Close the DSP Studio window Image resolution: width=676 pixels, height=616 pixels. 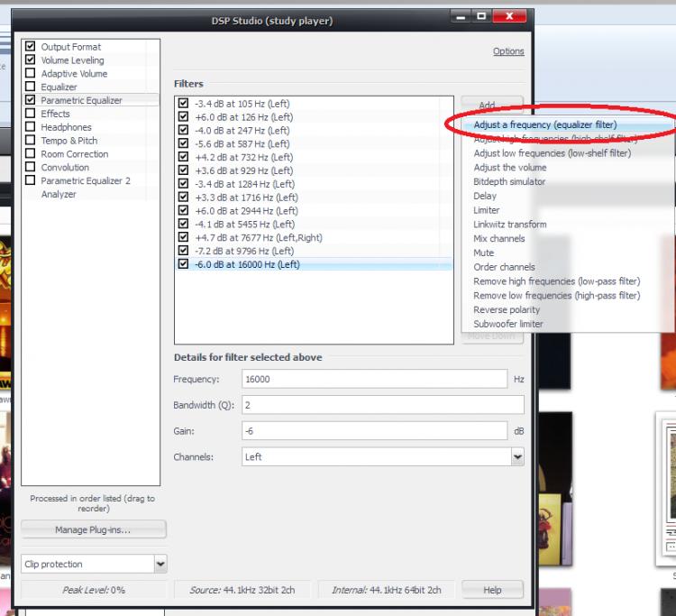click(x=509, y=16)
